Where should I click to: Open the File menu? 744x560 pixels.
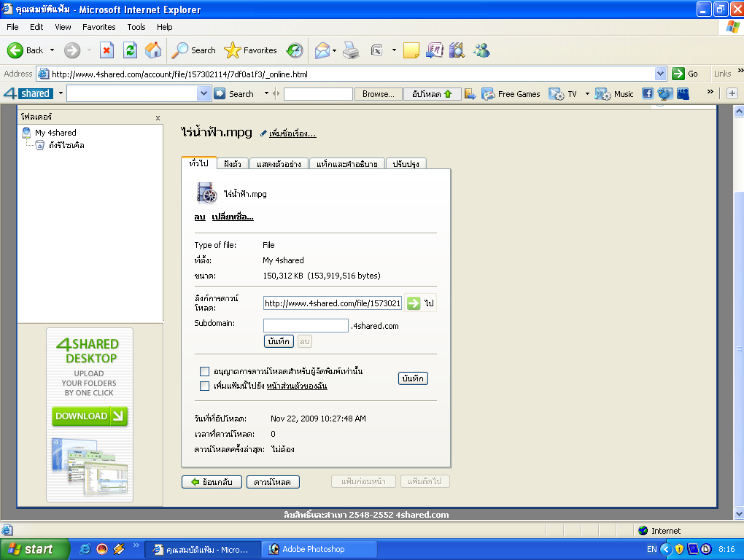(12, 27)
